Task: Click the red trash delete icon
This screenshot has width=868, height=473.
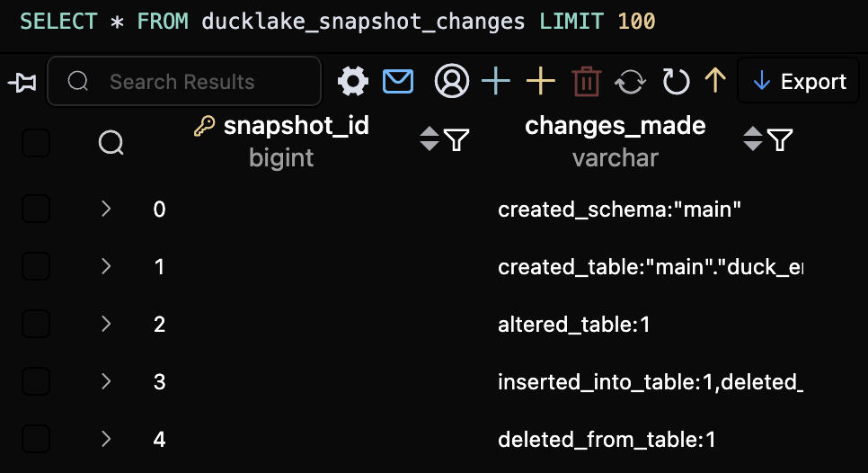Action: pyautogui.click(x=587, y=82)
